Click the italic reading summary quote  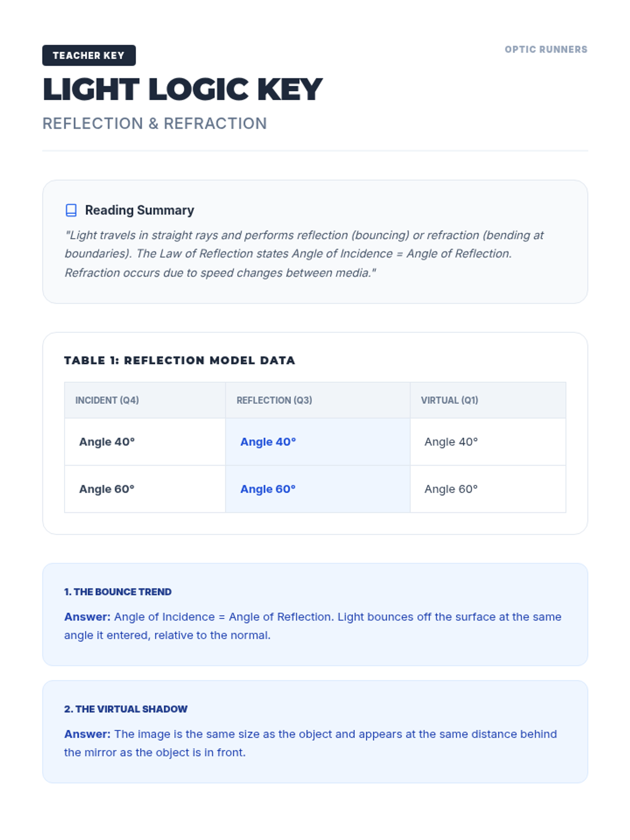pyautogui.click(x=304, y=254)
